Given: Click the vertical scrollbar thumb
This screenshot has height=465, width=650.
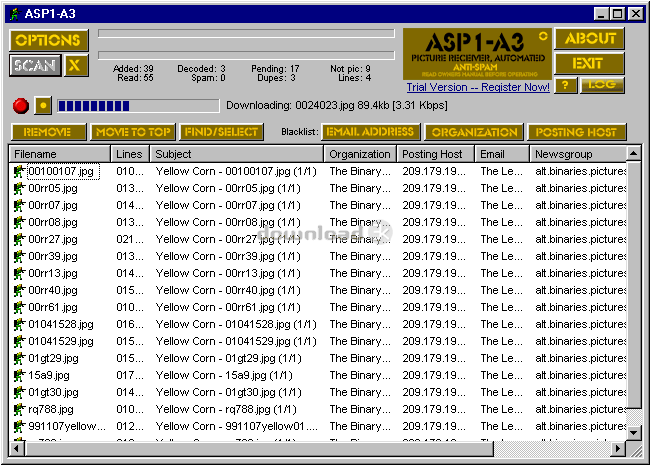Looking at the screenshot, I should point(634,285).
